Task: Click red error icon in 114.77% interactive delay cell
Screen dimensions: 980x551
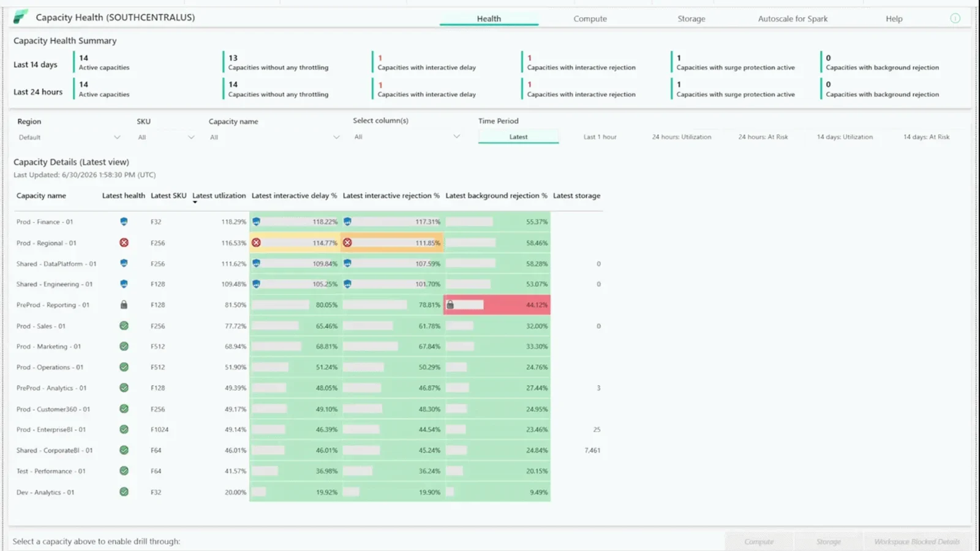Action: coord(256,242)
